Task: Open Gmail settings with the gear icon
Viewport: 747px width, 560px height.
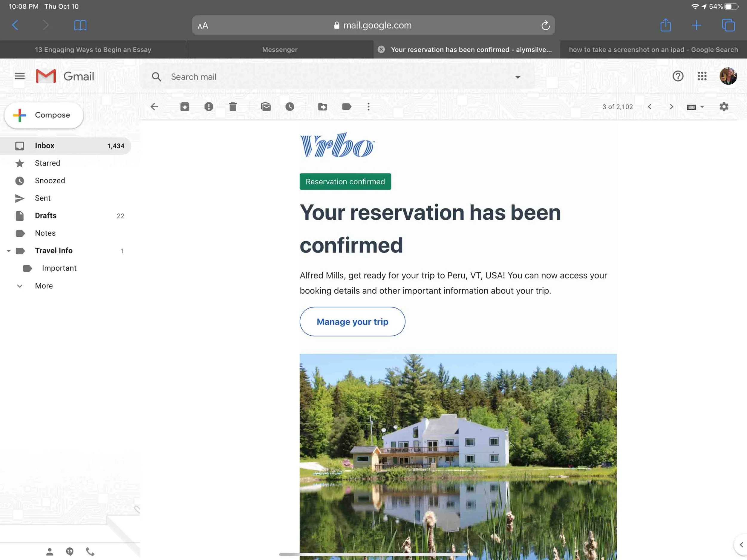Action: point(724,107)
